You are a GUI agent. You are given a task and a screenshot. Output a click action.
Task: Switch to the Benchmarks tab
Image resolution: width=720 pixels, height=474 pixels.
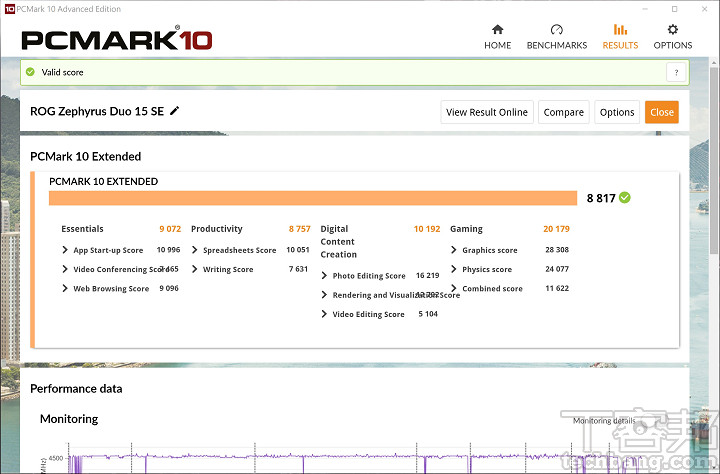click(557, 37)
